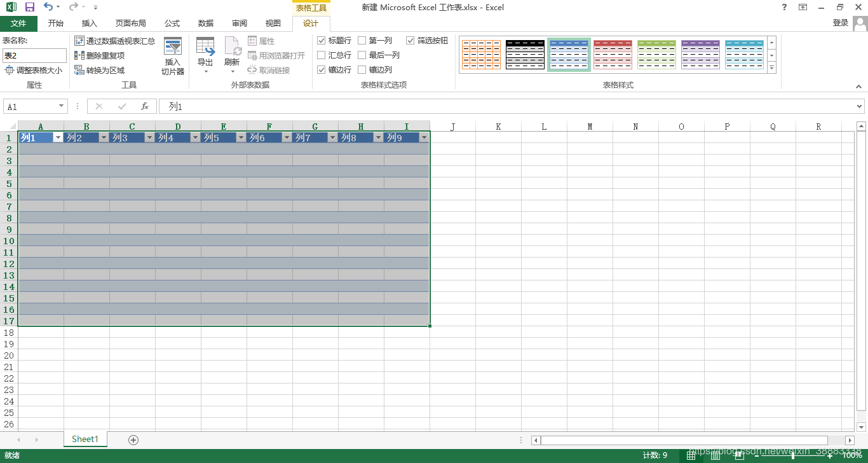Open filter dropdown for 列9
This screenshot has height=463, width=868.
(x=424, y=138)
